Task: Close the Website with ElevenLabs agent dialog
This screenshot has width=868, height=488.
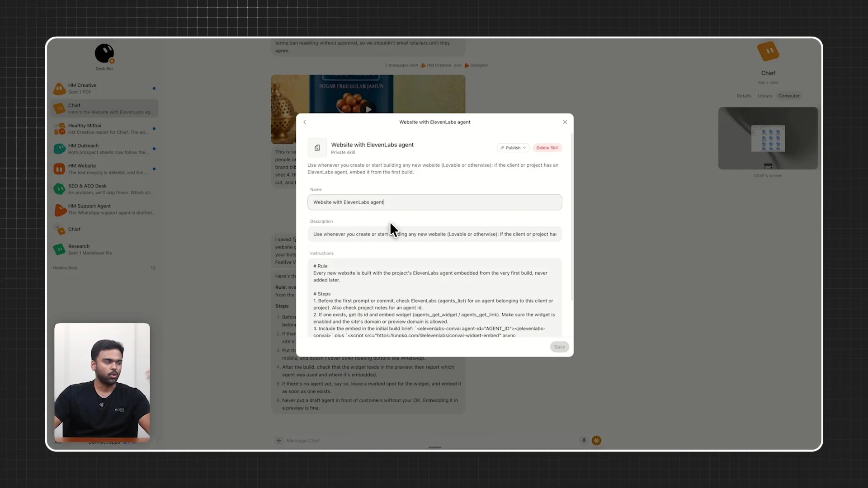Action: (x=565, y=122)
